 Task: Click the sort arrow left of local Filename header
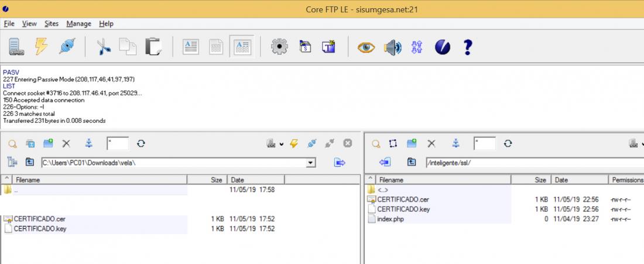pyautogui.click(x=6, y=180)
